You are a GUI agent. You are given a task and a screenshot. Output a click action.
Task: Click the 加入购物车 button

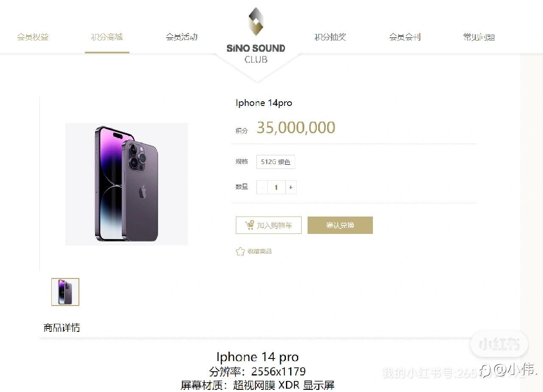[269, 225]
